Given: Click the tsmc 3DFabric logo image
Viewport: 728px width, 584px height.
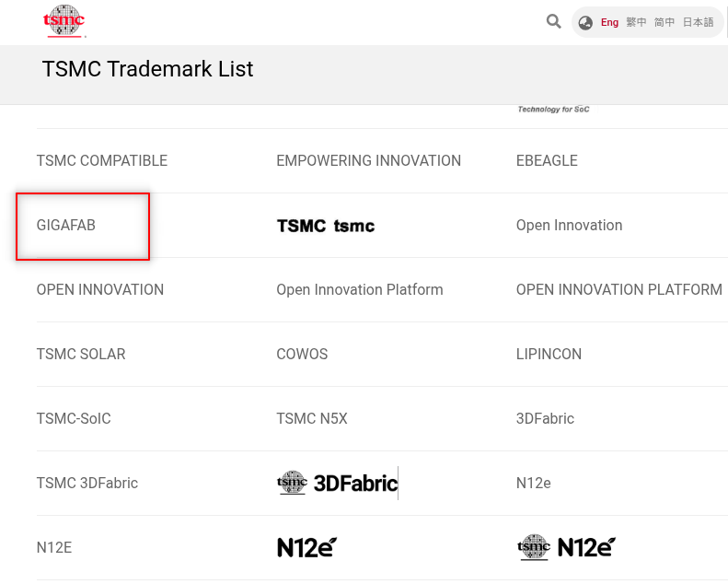Looking at the screenshot, I should pyautogui.click(x=338, y=484).
